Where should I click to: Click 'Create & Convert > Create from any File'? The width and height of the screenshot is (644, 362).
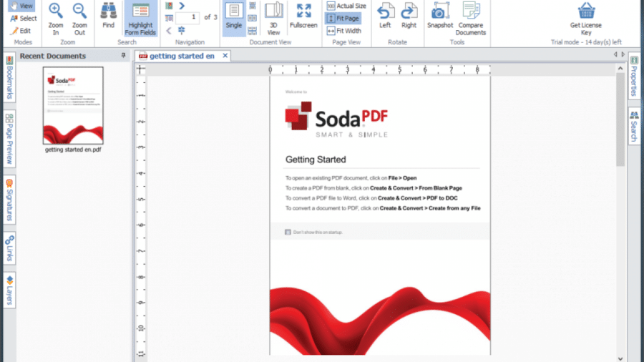430,208
